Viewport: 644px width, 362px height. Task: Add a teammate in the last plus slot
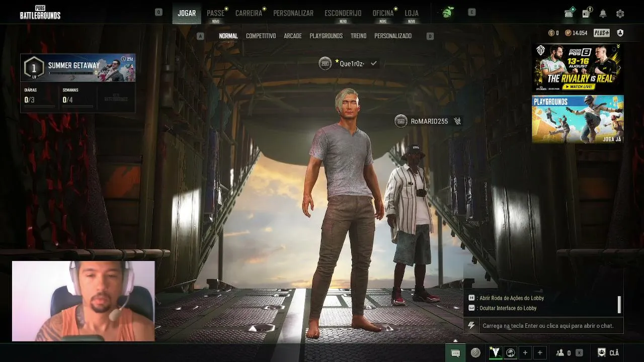540,353
